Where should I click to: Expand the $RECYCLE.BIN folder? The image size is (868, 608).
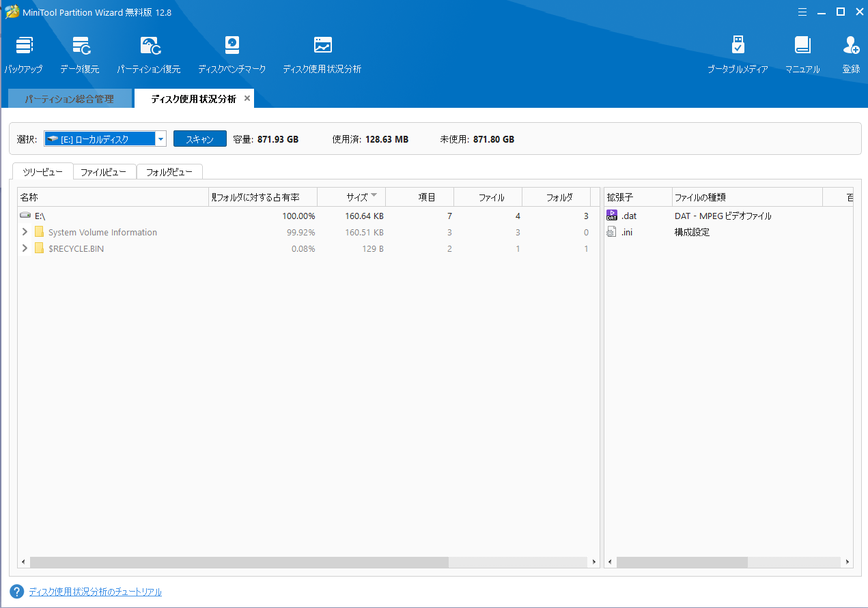click(25, 248)
